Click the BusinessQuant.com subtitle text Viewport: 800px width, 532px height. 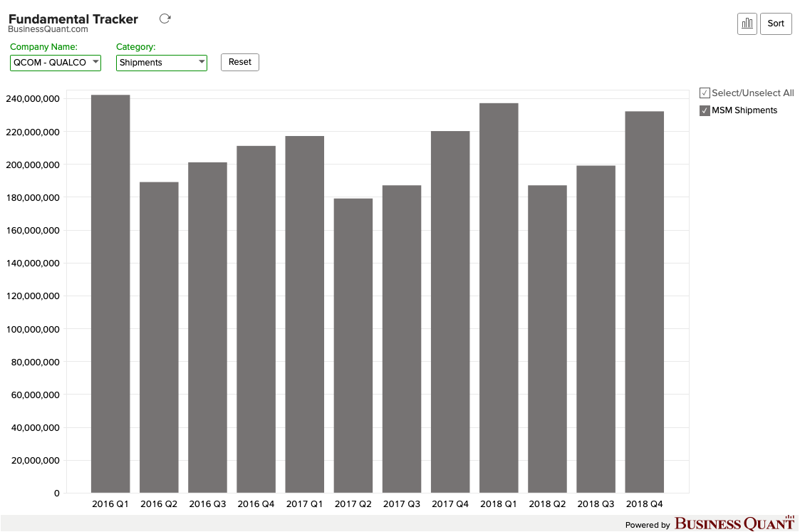point(48,29)
